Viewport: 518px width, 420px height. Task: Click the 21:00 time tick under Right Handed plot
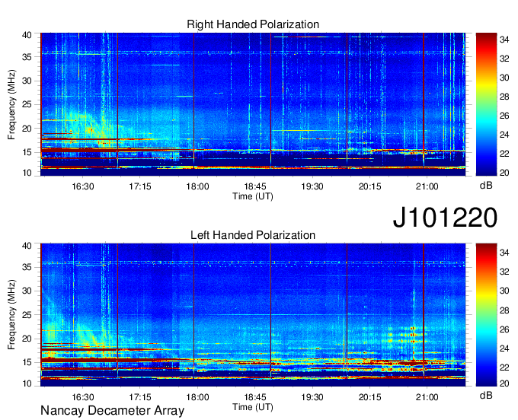[427, 186]
